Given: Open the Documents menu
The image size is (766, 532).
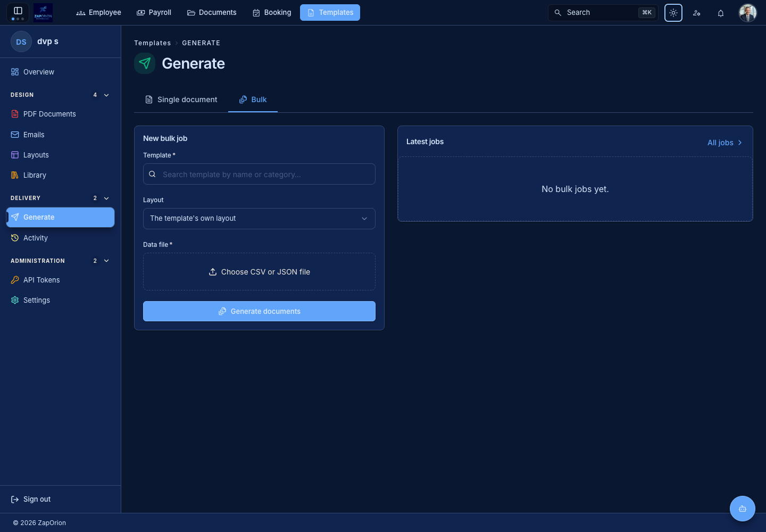Looking at the screenshot, I should (212, 12).
